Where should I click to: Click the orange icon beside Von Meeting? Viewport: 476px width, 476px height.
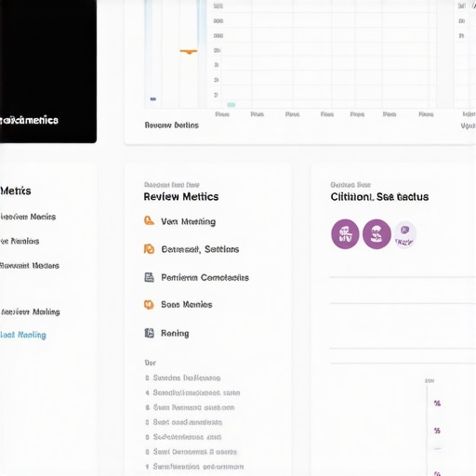[149, 220]
